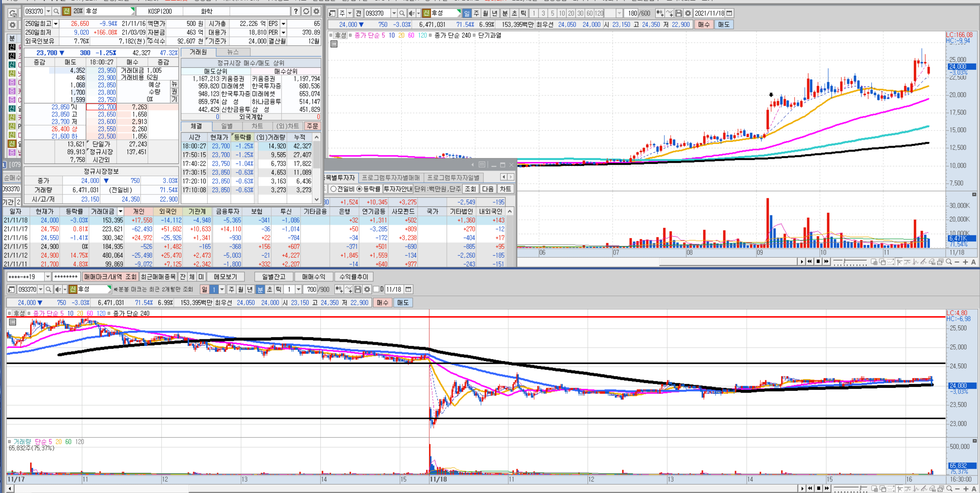Click stock search magnifier in minute chart toolbar

point(48,289)
